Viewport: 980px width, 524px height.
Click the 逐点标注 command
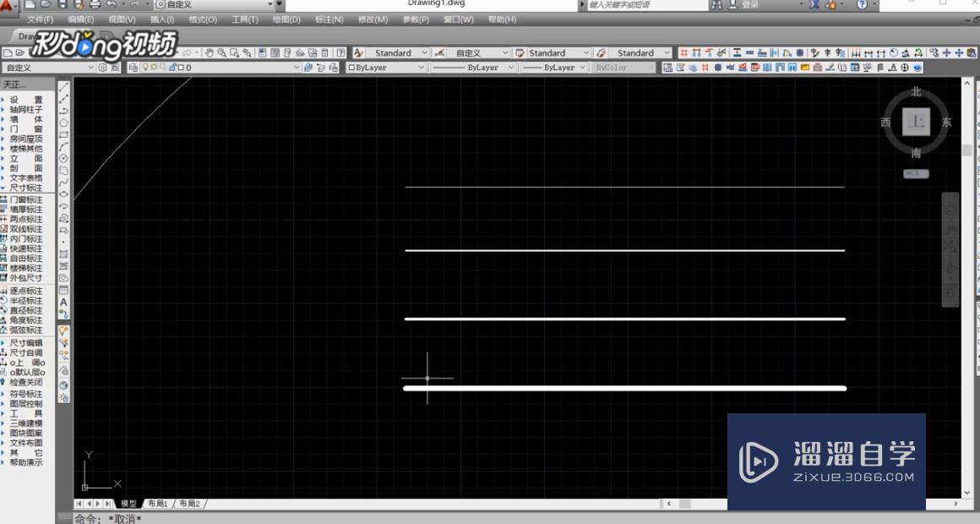point(25,291)
